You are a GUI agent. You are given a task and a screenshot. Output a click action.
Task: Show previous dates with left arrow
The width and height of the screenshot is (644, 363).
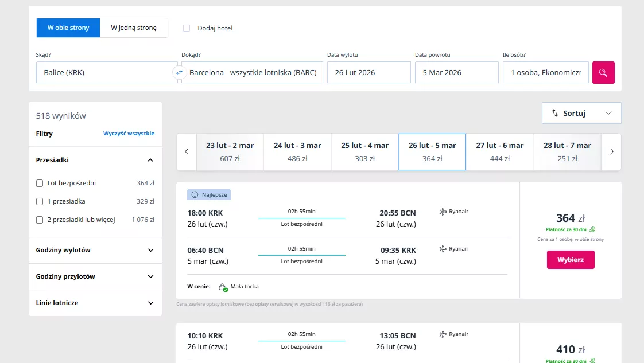tap(187, 152)
